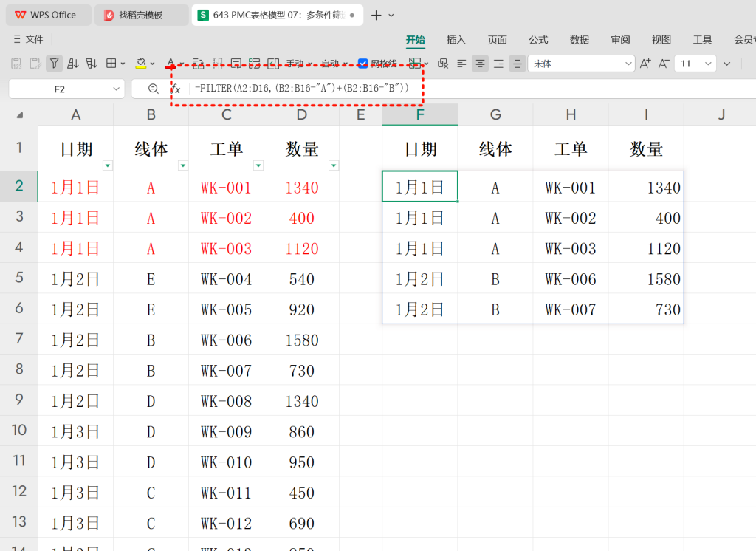
Task: Switch to the 公式 ribbon tab
Action: (538, 40)
